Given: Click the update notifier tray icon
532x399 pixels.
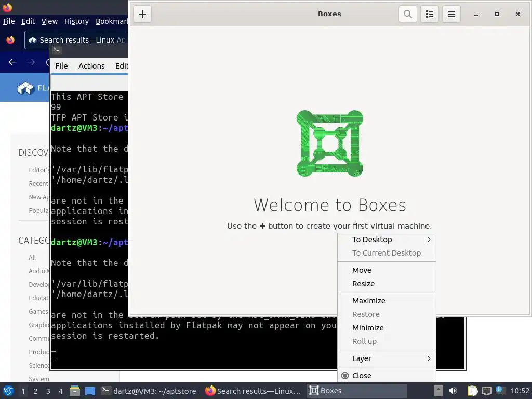Looking at the screenshot, I should click(499, 390).
